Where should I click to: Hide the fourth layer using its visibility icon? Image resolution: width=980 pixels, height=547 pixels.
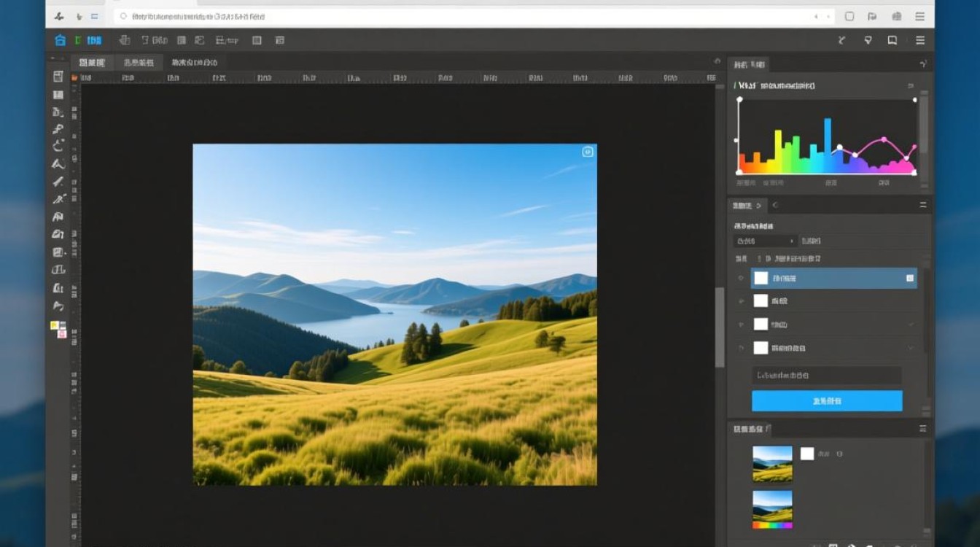tap(741, 348)
